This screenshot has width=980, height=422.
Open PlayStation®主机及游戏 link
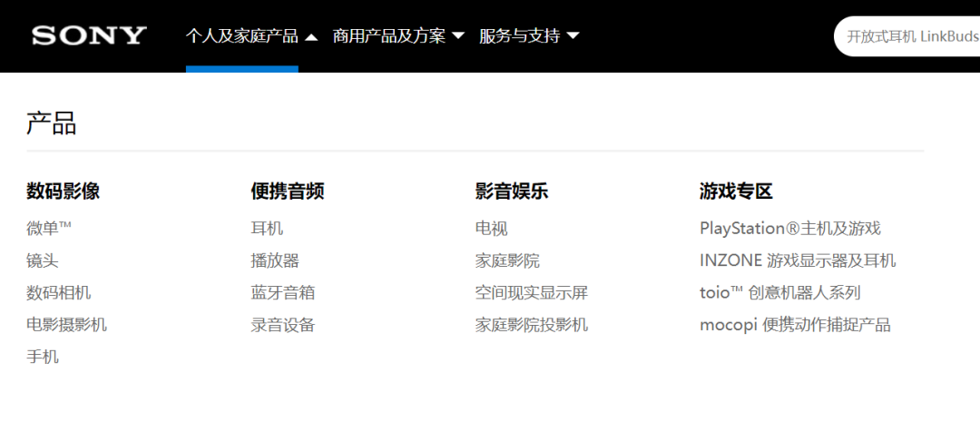(x=790, y=228)
